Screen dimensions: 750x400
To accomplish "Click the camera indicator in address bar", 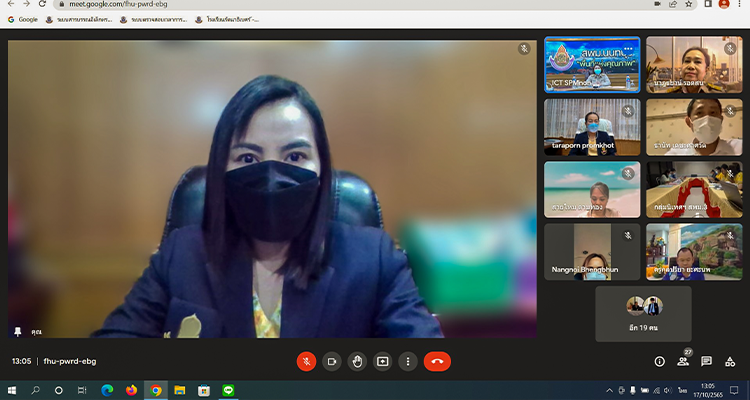I will [658, 4].
